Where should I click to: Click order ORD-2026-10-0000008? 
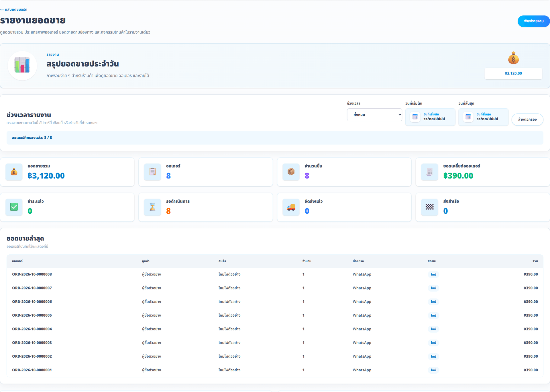[32, 274]
